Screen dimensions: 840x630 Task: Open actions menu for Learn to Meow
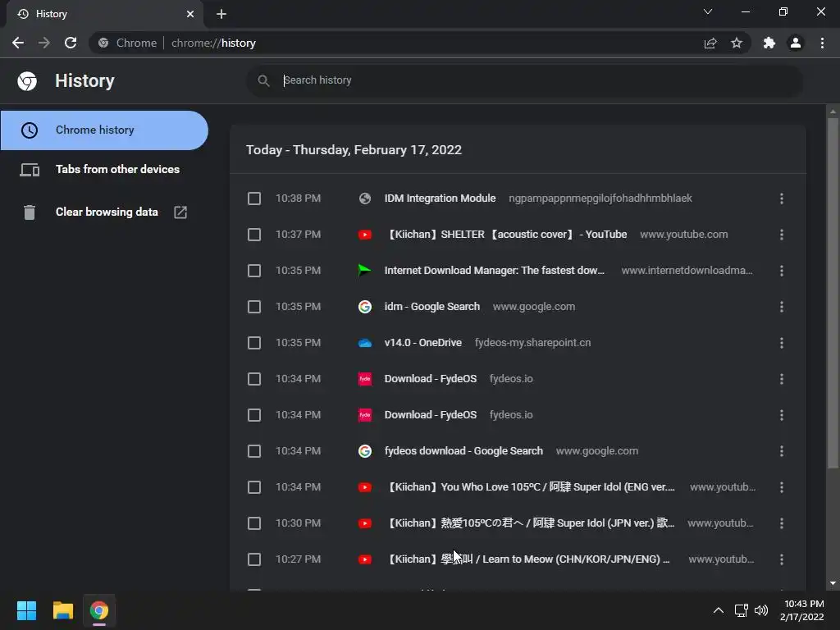(x=782, y=559)
